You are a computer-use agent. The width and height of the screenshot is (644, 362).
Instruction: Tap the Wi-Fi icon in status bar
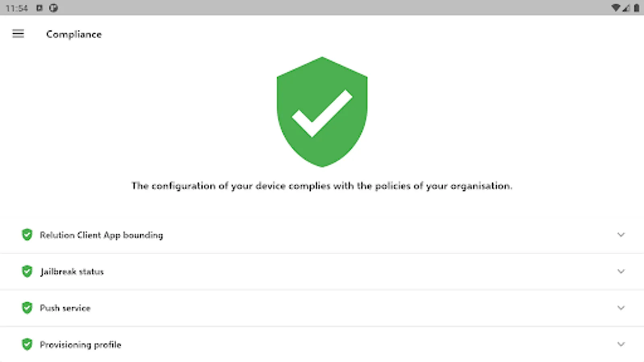click(615, 8)
